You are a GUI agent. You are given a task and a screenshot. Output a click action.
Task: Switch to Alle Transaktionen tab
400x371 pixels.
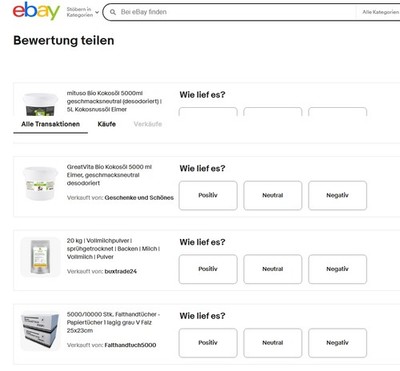(51, 124)
